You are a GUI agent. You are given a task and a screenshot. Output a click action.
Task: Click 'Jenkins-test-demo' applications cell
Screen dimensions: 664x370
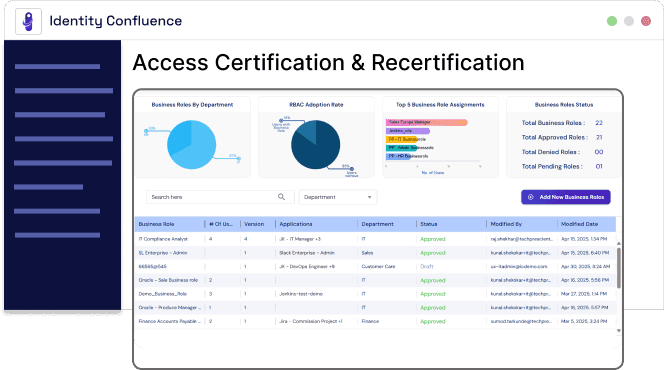pyautogui.click(x=301, y=294)
